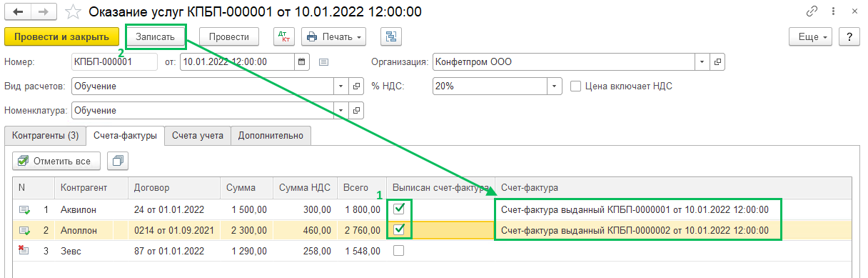Viewport: 868px width, 278px height.
Task: Click contract 87 от 01.01.2022
Action: pos(174,250)
